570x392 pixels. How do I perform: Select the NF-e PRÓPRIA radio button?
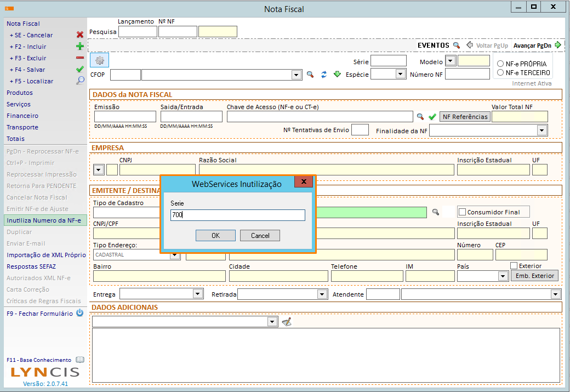tap(500, 64)
